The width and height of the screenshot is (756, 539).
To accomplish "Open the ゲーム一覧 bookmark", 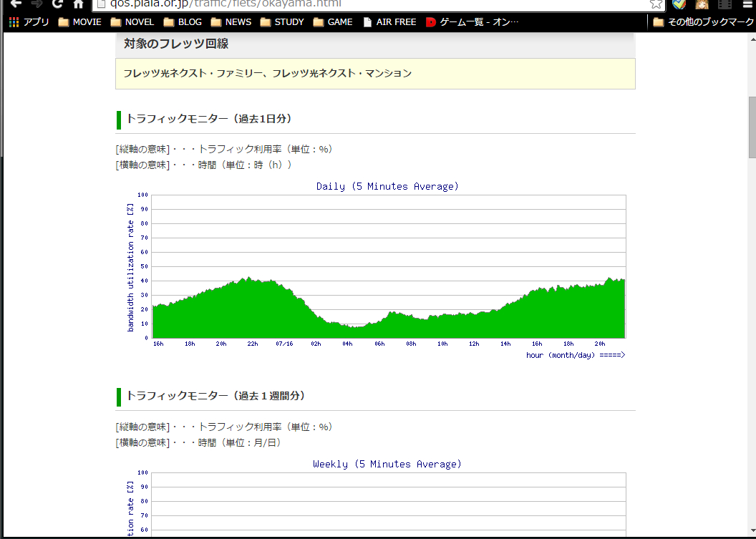I will 472,22.
